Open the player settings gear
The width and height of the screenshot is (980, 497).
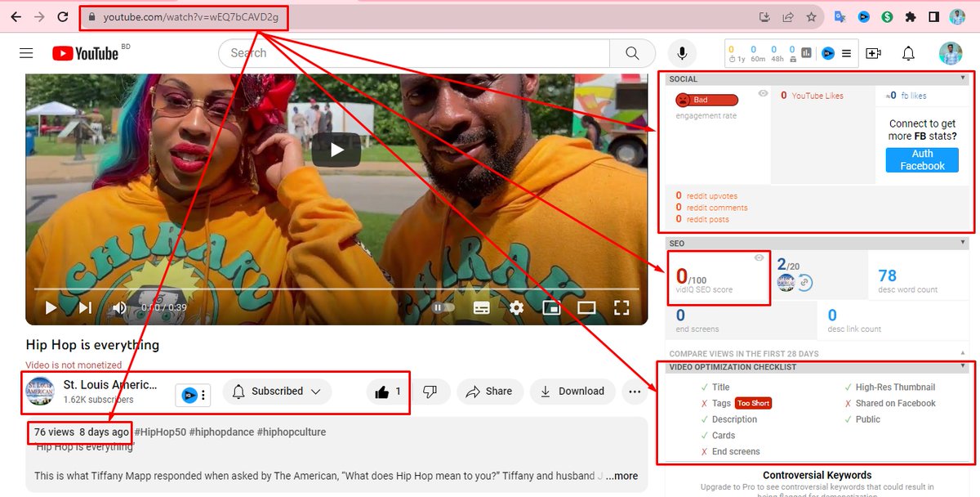(516, 307)
